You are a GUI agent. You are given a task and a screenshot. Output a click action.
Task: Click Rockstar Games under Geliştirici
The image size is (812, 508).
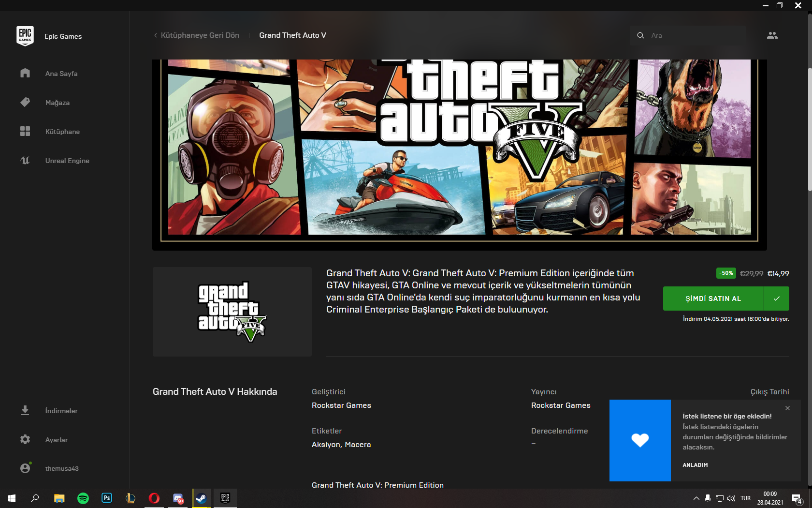pyautogui.click(x=341, y=405)
